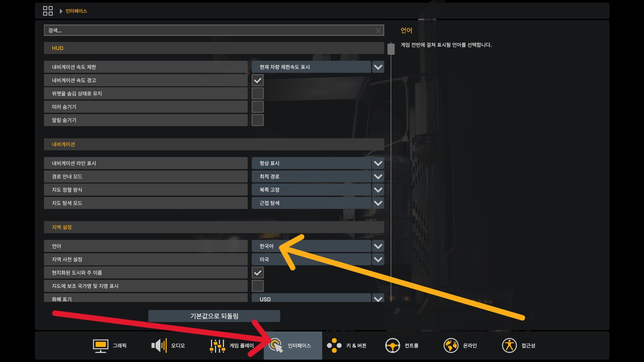Expand the 언어 dropdown showing 한국어

click(317, 246)
